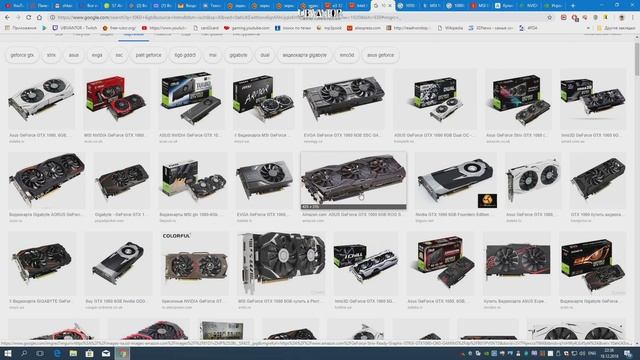Screen dimensions: 640x360
Task: Open Nvidia GTX 1060 Founders Edition image
Action: click(x=456, y=180)
